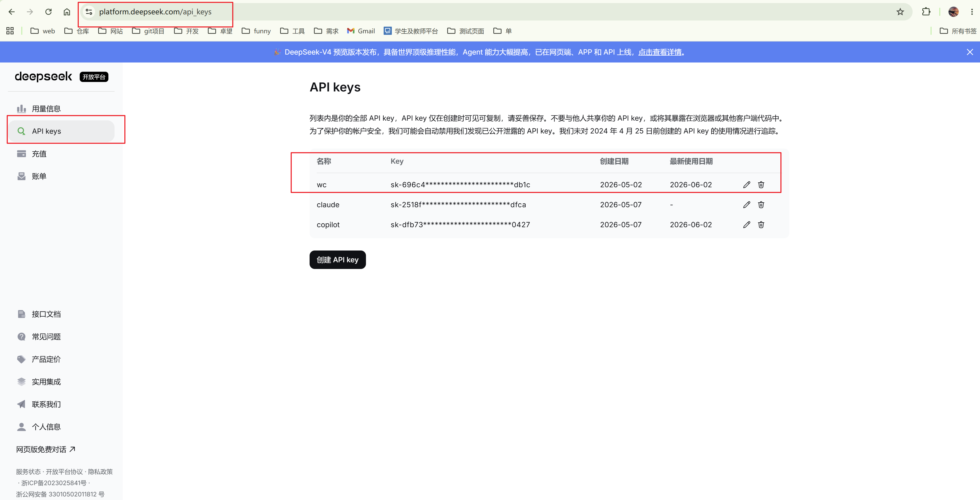Image resolution: width=980 pixels, height=500 pixels.
Task: Open the 卓望 bookmarks folder
Action: point(220,31)
